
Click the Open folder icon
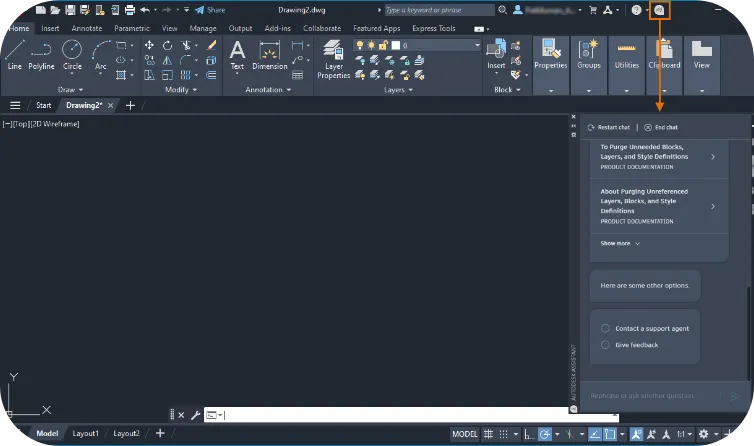(x=55, y=10)
